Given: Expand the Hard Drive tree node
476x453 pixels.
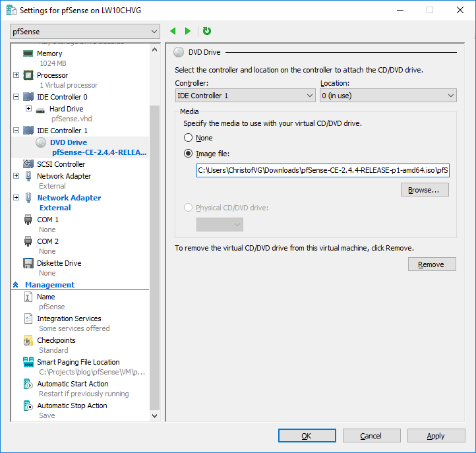Looking at the screenshot, I should (x=28, y=109).
